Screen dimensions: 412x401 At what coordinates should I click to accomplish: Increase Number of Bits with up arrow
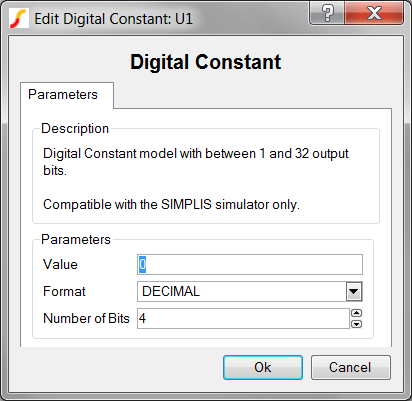pyautogui.click(x=357, y=313)
